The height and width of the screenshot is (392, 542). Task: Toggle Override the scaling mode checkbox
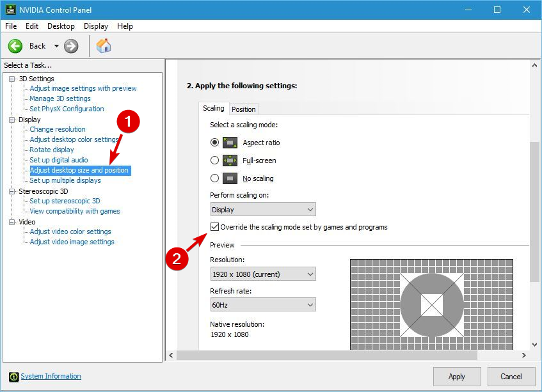click(214, 226)
